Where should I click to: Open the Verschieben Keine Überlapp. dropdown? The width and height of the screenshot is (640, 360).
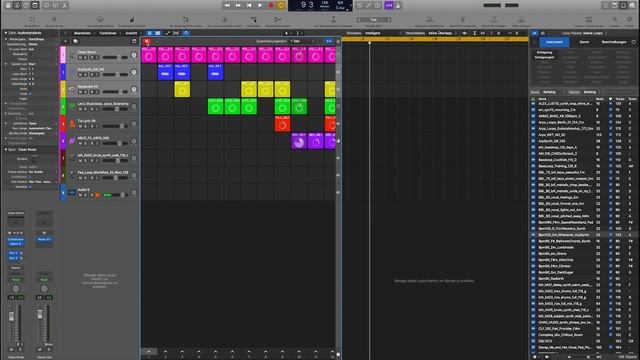442,33
